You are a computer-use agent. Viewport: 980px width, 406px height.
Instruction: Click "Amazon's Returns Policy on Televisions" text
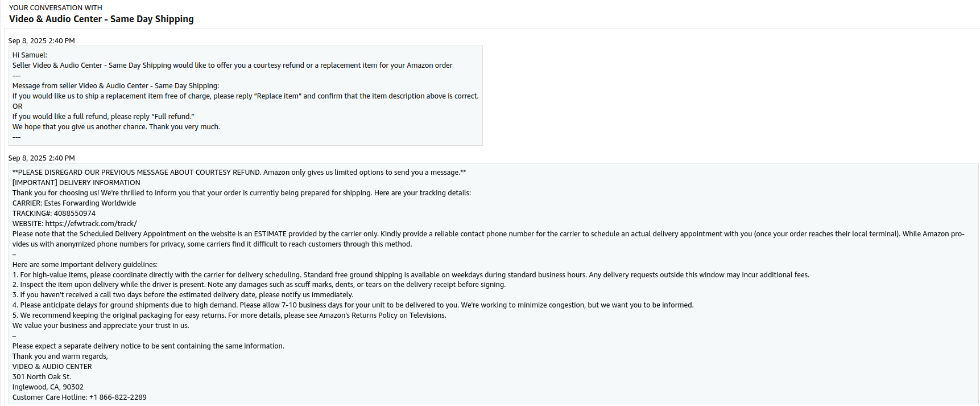tap(382, 315)
